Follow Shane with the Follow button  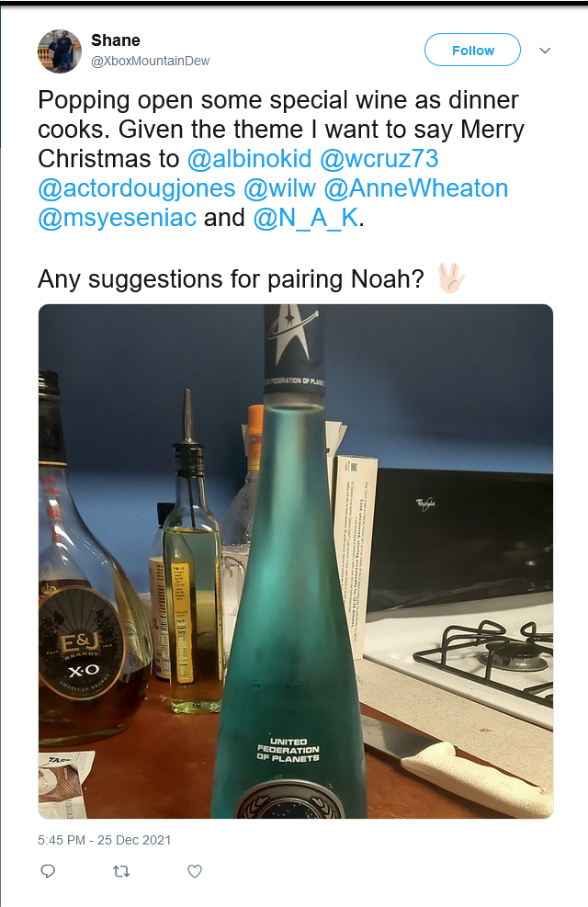click(x=472, y=51)
